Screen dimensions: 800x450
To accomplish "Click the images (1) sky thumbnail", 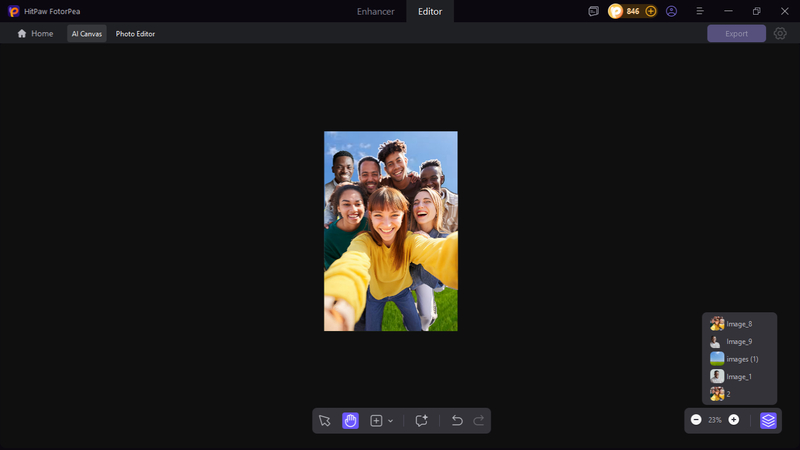I will click(x=717, y=359).
